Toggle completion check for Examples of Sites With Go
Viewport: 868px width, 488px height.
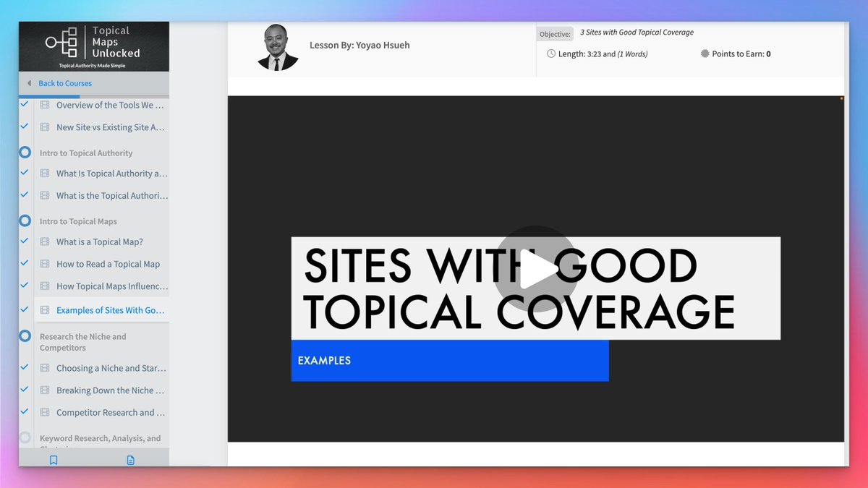(25, 309)
